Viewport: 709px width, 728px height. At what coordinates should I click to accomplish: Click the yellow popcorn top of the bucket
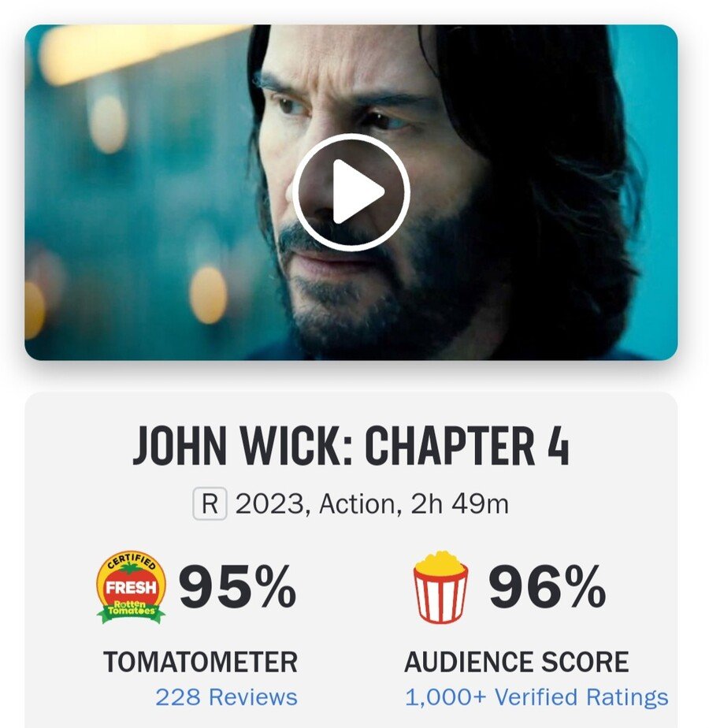[x=440, y=563]
